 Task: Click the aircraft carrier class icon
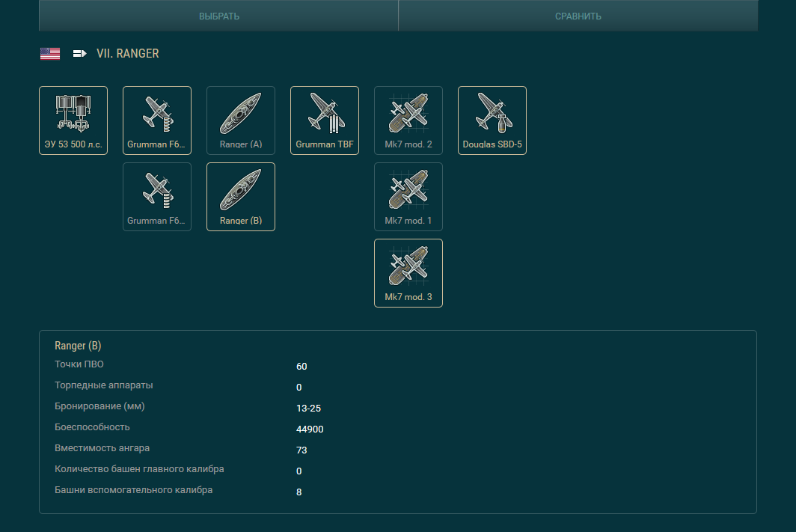[80, 53]
